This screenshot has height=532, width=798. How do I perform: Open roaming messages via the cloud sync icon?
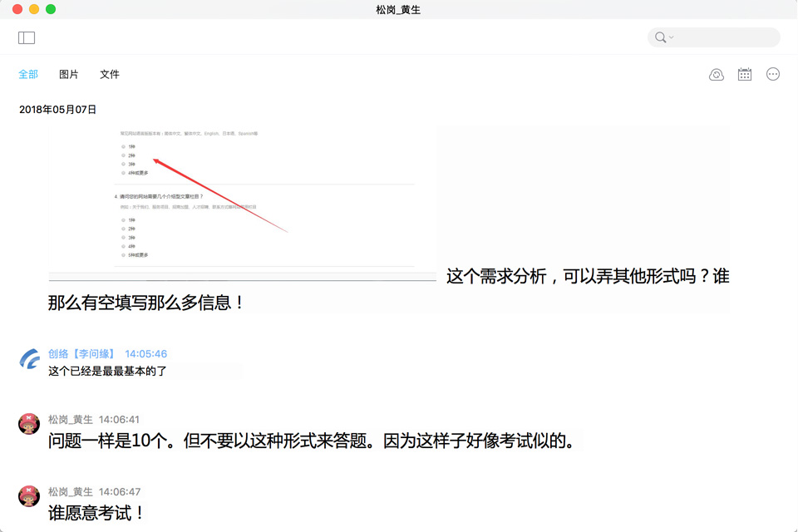[x=716, y=74]
